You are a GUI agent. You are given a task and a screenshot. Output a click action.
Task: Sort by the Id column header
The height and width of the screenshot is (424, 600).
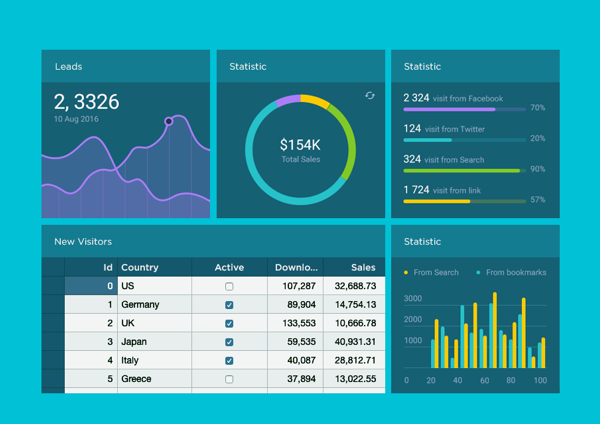91,267
